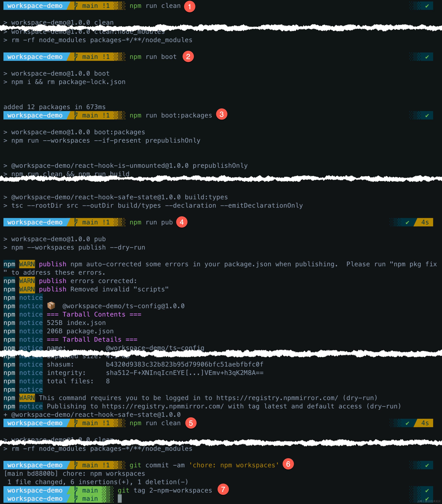442x504 pixels.
Task: Click the red circle numbered 3
Action: tap(221, 114)
